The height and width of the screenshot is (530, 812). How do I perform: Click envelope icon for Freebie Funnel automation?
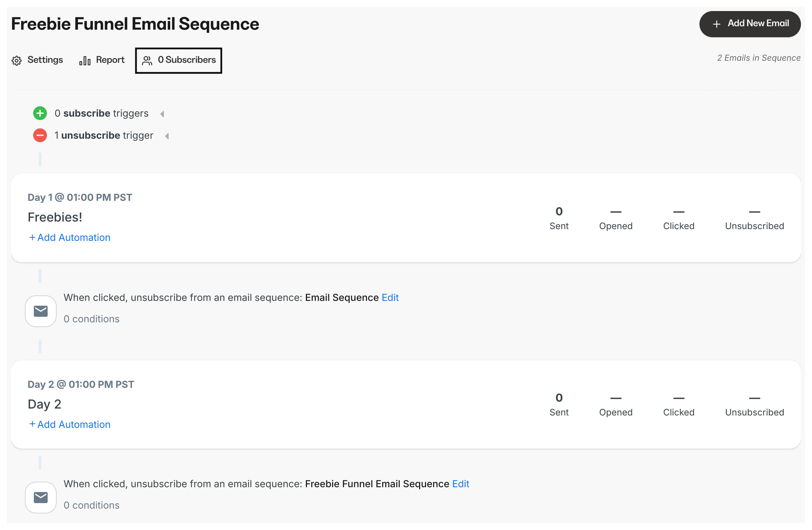[41, 498]
